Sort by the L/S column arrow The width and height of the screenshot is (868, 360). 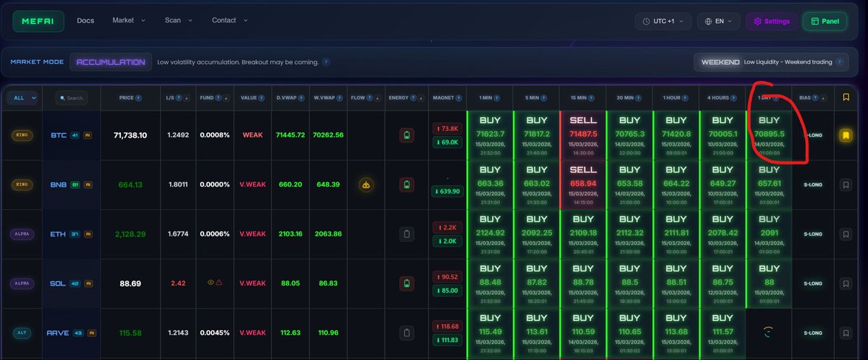[x=187, y=98]
